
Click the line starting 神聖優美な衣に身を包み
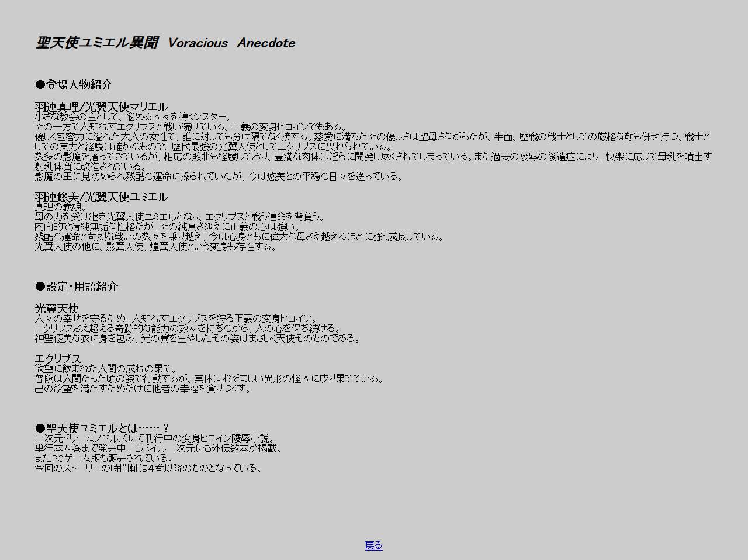pos(198,338)
